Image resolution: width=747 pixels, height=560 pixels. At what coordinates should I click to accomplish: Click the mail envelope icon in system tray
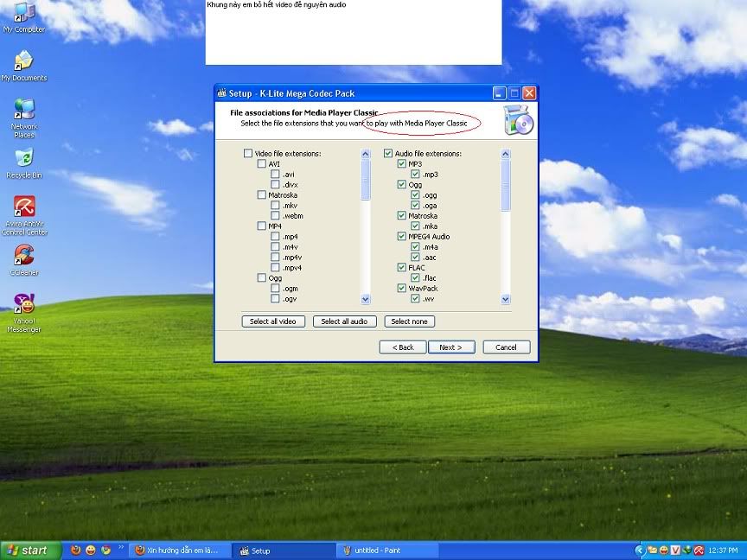click(652, 550)
